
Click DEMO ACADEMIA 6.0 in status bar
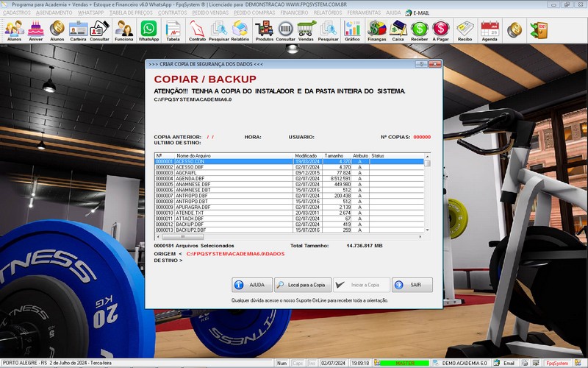(461, 363)
